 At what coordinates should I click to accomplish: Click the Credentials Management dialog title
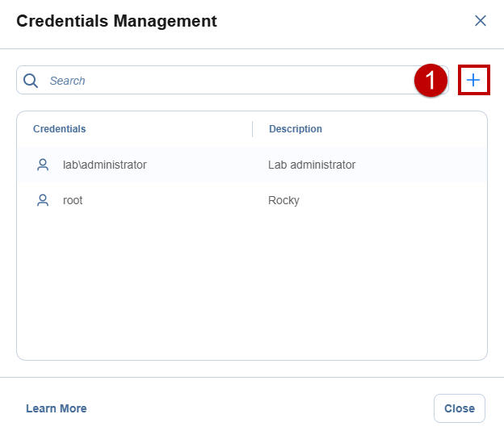[x=116, y=21]
